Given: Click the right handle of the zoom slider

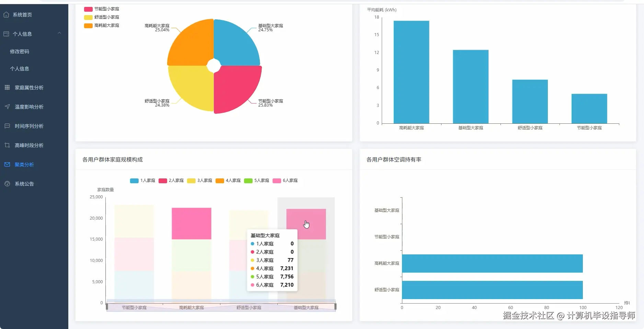Looking at the screenshot, I should click(335, 306).
